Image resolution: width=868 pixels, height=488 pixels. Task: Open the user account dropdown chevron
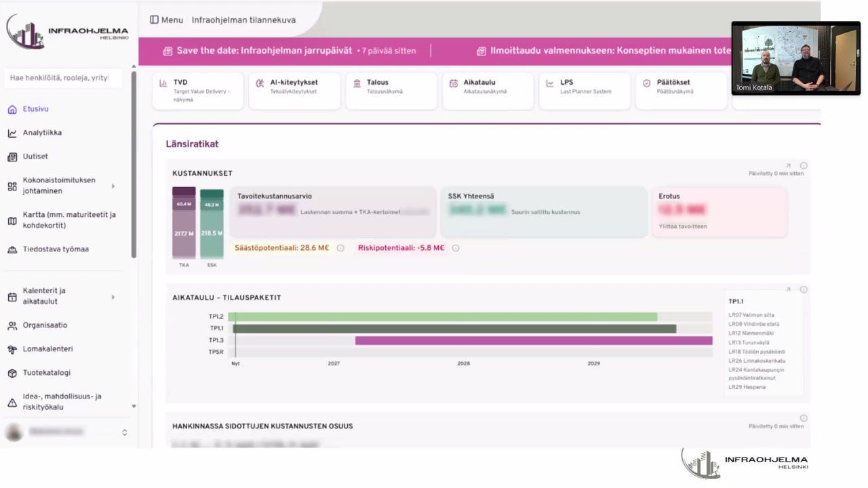coord(124,432)
